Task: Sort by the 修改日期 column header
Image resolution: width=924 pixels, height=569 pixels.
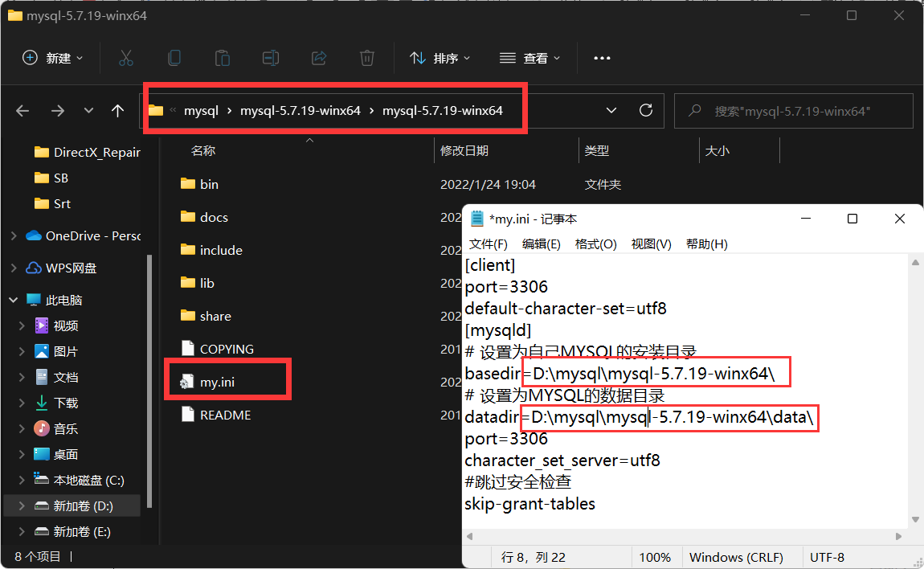Action: [x=464, y=151]
